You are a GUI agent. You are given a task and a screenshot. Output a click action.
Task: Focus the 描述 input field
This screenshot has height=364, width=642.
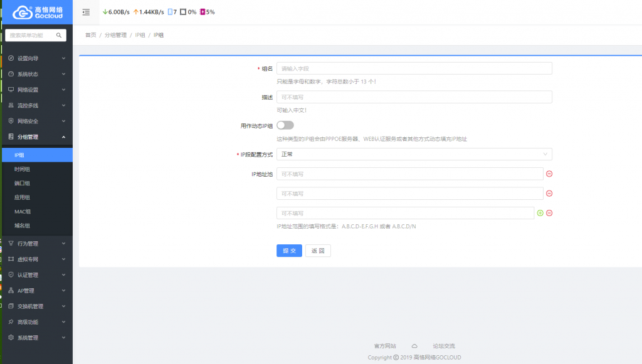pyautogui.click(x=414, y=97)
